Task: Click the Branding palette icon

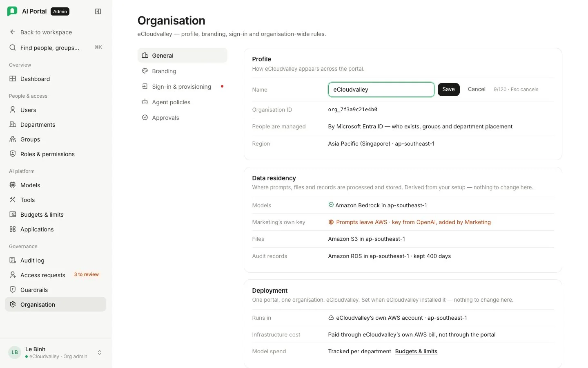Action: [x=145, y=71]
